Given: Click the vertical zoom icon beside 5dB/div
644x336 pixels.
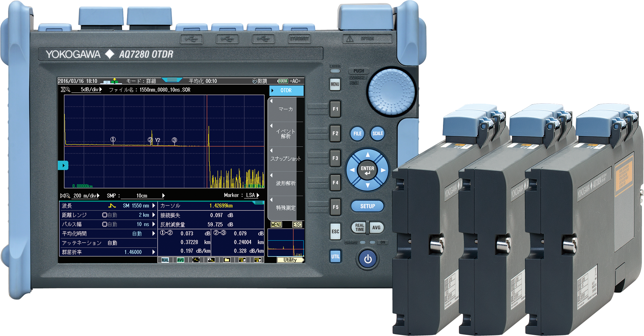Looking at the screenshot, I should [66, 90].
